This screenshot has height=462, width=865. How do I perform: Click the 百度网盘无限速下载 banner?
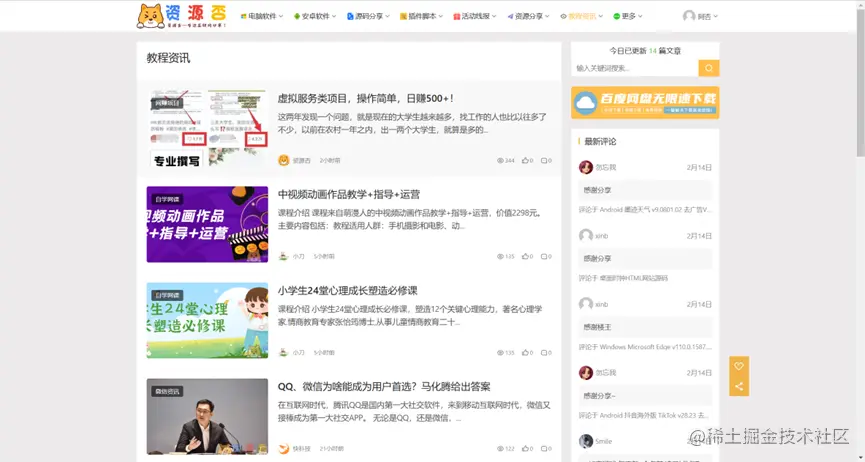point(645,103)
